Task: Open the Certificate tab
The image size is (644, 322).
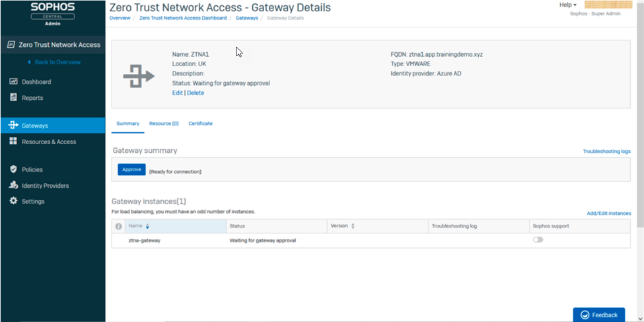Action: 200,124
